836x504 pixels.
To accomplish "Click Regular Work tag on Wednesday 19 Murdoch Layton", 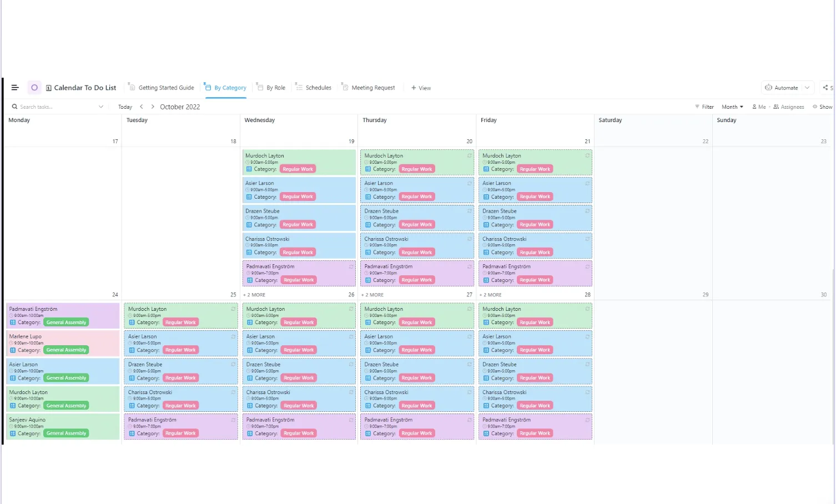I will (x=298, y=169).
